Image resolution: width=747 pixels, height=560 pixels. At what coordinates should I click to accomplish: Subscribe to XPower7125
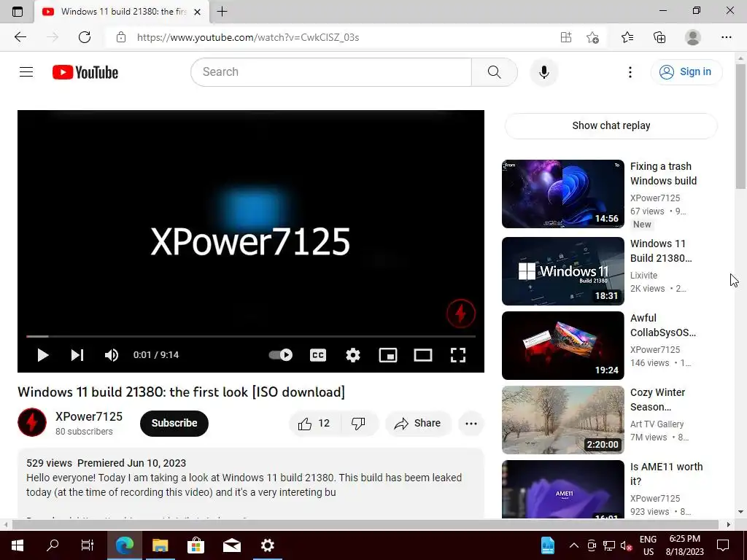[x=174, y=423]
